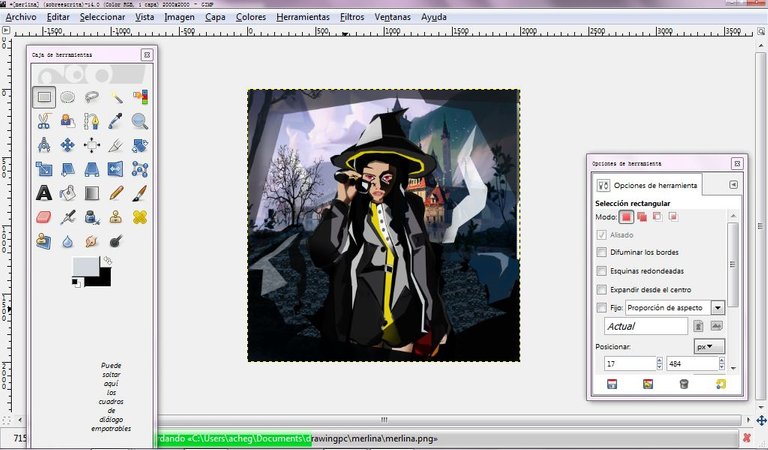Select the Scale tool
The width and height of the screenshot is (768, 450).
coord(44,169)
